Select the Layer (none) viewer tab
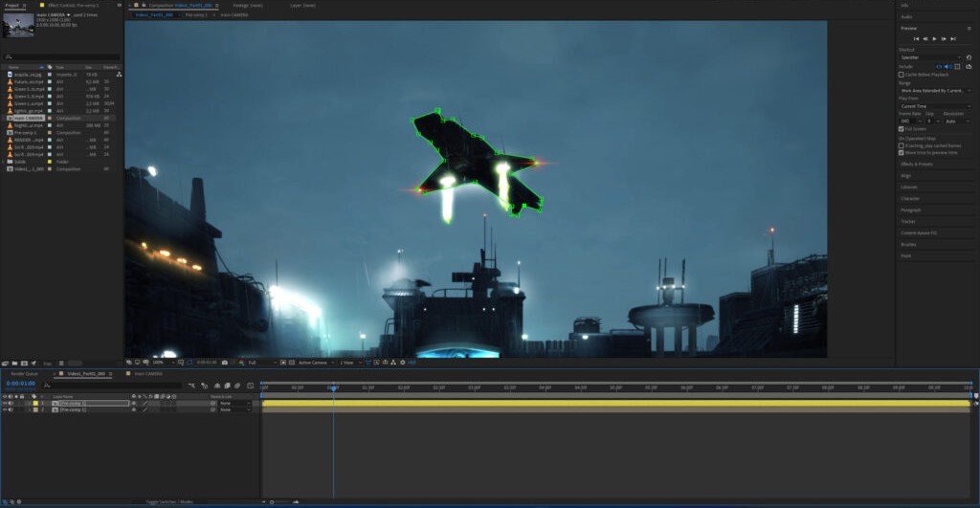The image size is (980, 508). [303, 5]
